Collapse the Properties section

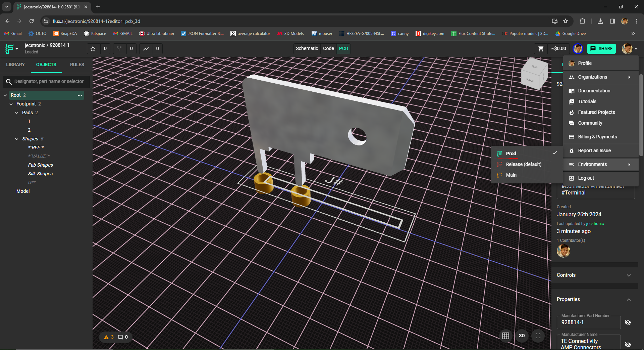click(595, 299)
